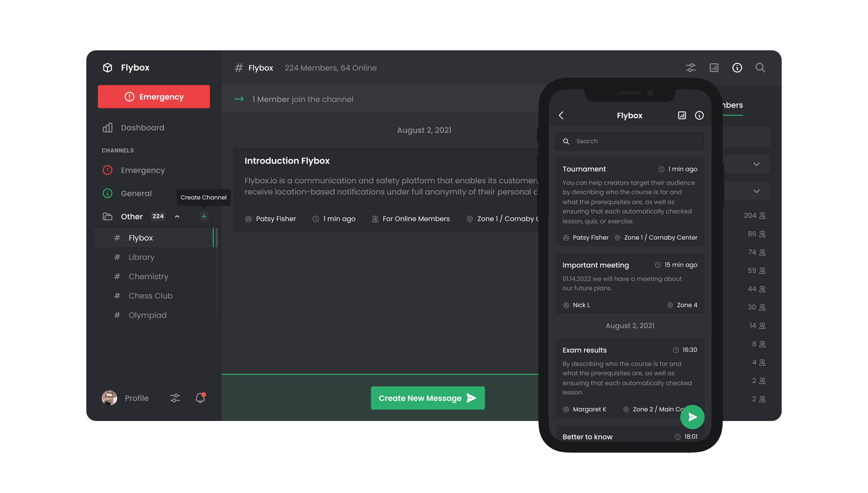Click the mobile search field
This screenshot has height=493, width=868.
[629, 141]
